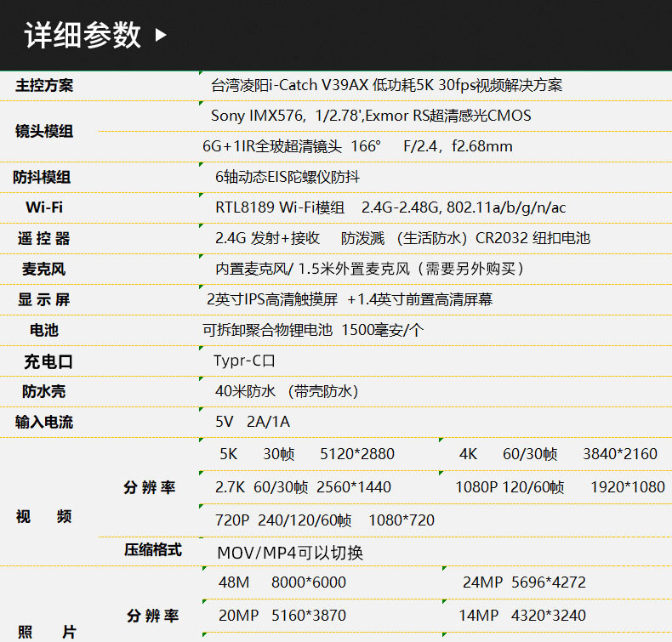
Task: Select the 照片 section label
Action: [47, 632]
